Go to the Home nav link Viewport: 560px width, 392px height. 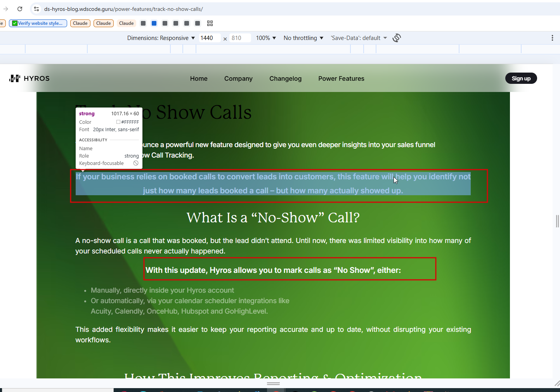point(199,78)
